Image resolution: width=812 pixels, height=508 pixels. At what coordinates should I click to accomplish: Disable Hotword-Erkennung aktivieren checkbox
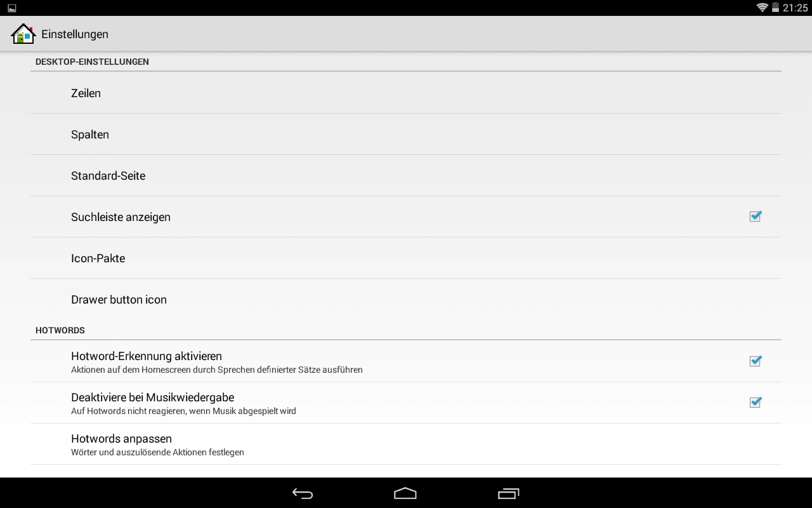(755, 361)
